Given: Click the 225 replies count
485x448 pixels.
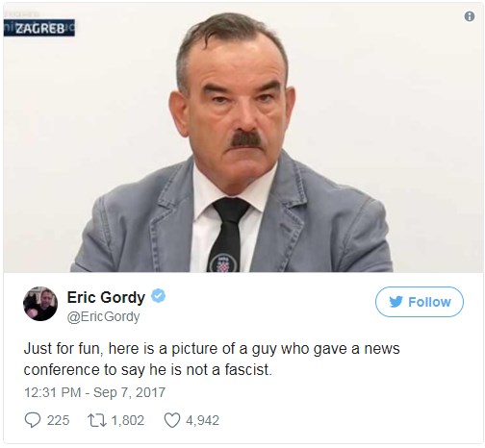Looking at the screenshot, I should (x=58, y=420).
